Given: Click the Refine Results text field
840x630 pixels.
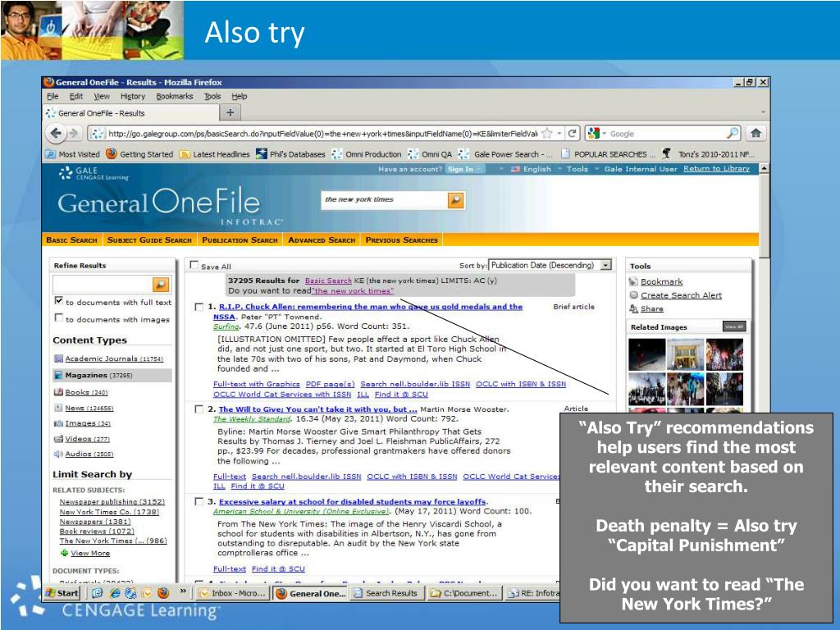Looking at the screenshot, I should pos(103,285).
